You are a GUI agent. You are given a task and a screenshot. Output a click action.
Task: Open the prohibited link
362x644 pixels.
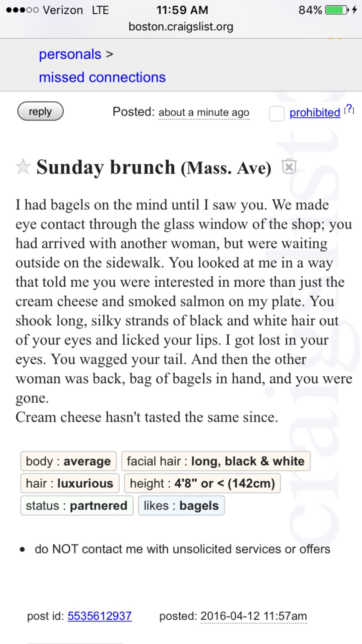(x=315, y=113)
